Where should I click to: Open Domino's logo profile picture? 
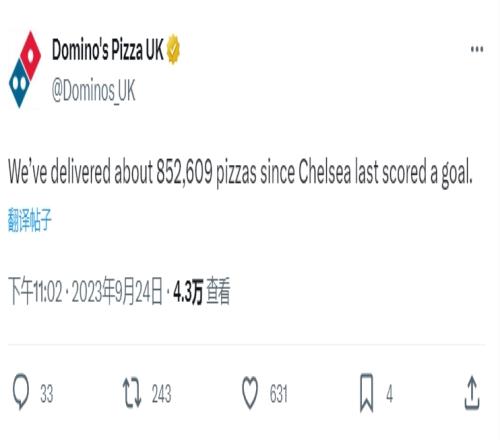pos(25,69)
